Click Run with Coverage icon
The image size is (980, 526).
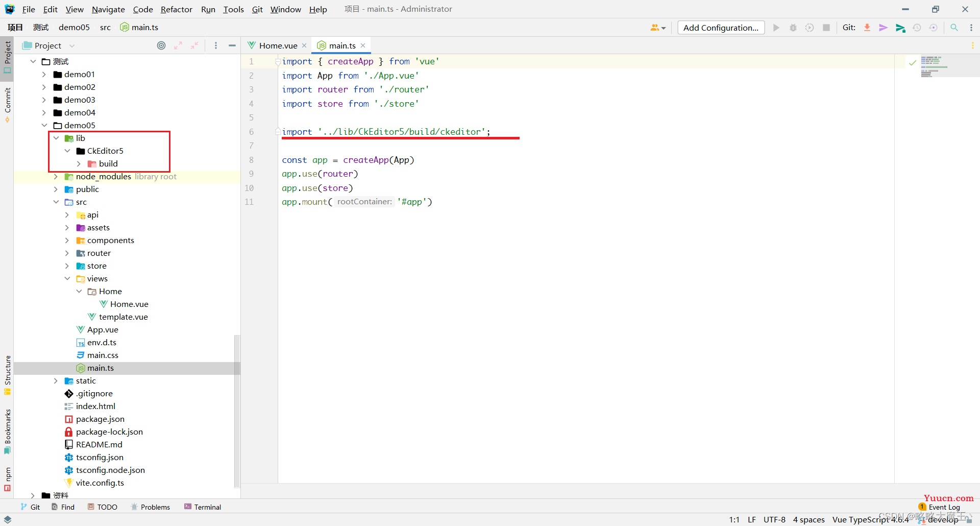point(810,28)
